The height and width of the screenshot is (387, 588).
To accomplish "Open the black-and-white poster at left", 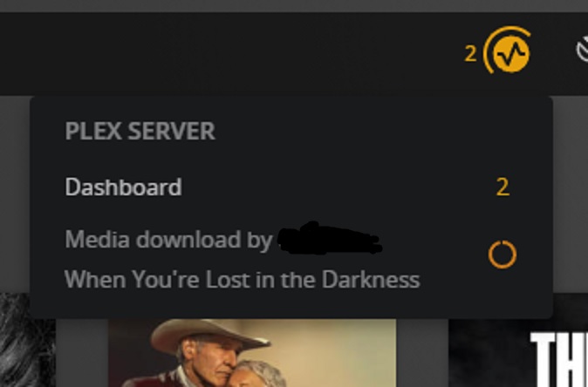I will pyautogui.click(x=28, y=340).
